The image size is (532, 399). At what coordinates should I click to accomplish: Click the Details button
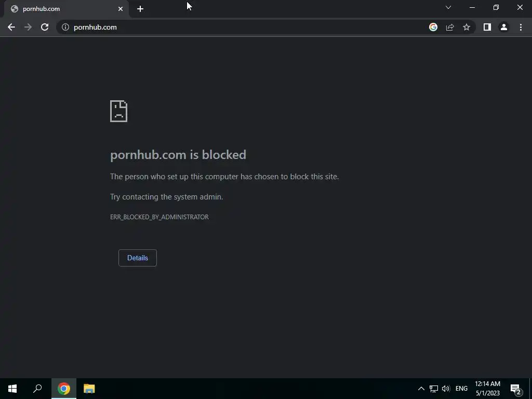pyautogui.click(x=137, y=258)
